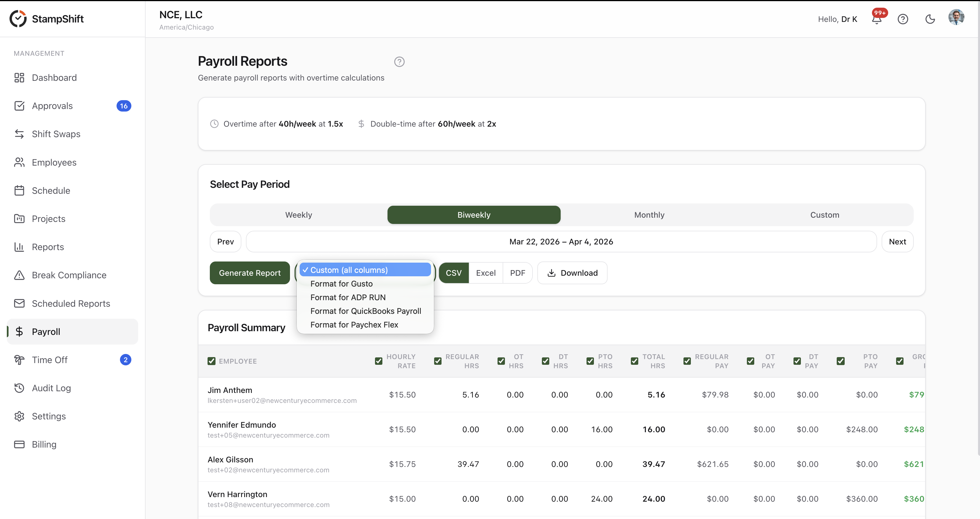Viewport: 980px width, 519px height.
Task: Click the Download button
Action: coord(573,273)
